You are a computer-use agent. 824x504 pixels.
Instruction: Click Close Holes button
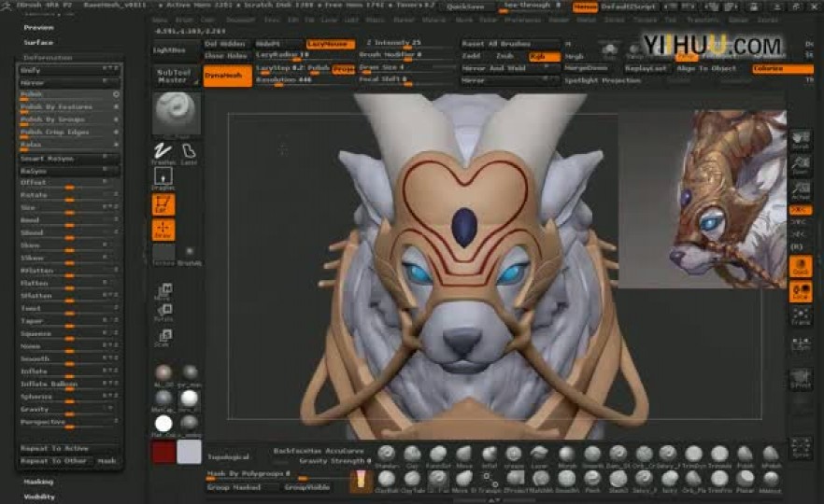tap(226, 56)
